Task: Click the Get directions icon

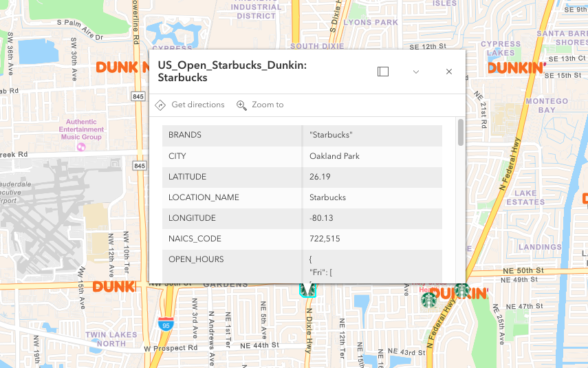Action: 160,105
